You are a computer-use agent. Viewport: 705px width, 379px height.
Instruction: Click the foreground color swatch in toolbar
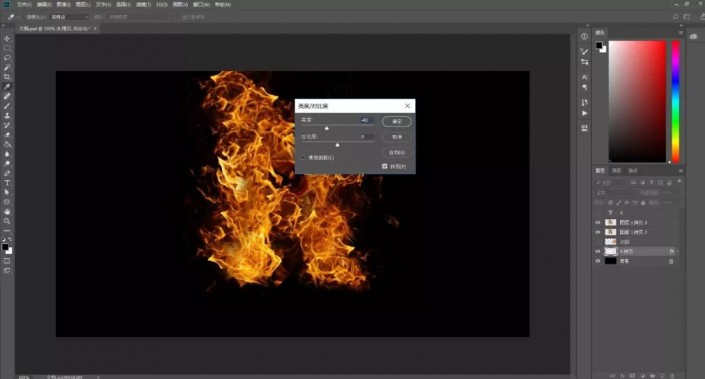click(5, 247)
